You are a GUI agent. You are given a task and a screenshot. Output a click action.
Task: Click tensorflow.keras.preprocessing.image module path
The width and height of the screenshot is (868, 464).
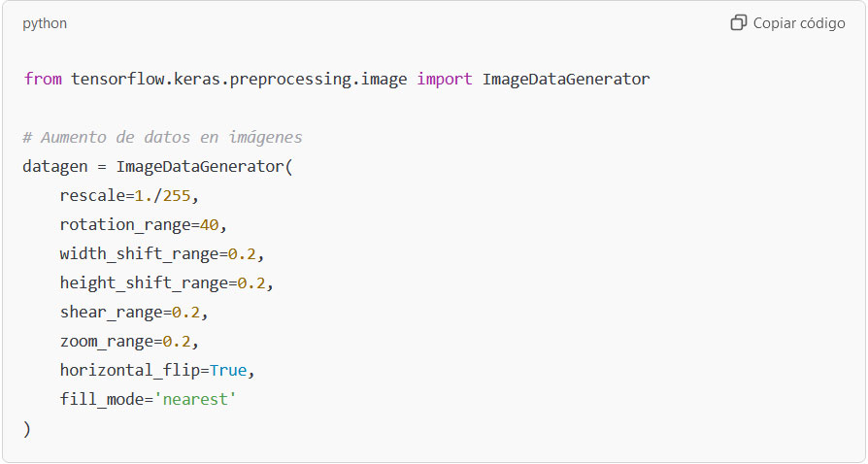(239, 80)
